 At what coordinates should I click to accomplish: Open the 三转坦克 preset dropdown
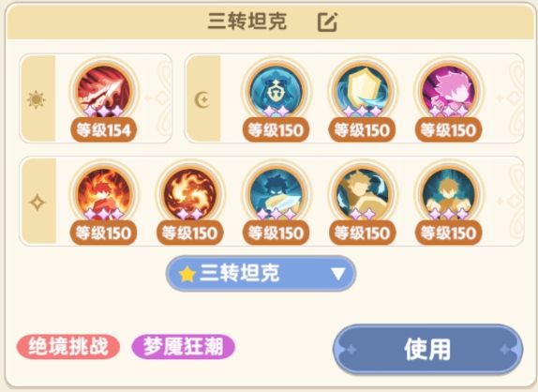(x=261, y=274)
